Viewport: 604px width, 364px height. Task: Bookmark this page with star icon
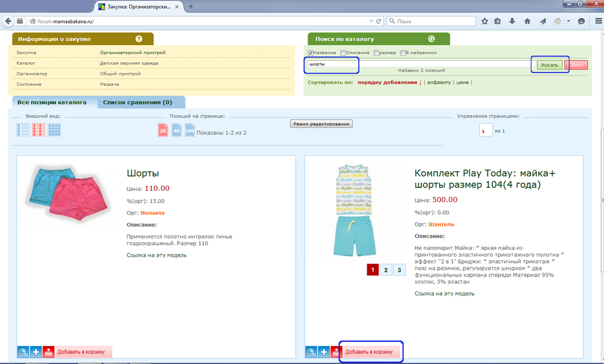[x=484, y=21]
